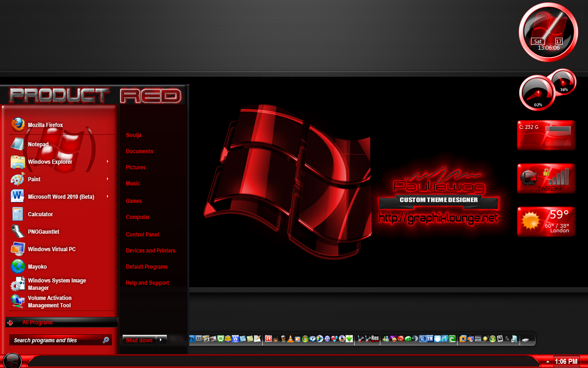Screen dimensions: 588x368
Task: Open Lightroom from the dock
Action: 198,339
